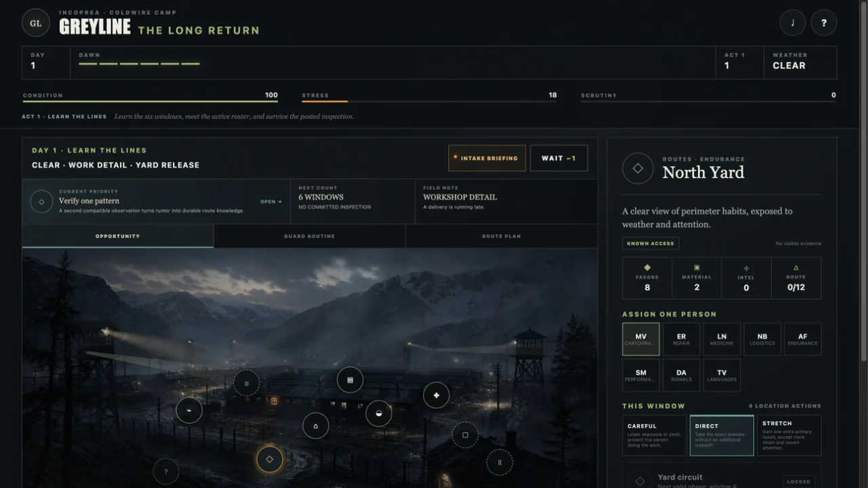868x488 pixels.
Task: Open help with the question mark button
Action: tap(824, 23)
